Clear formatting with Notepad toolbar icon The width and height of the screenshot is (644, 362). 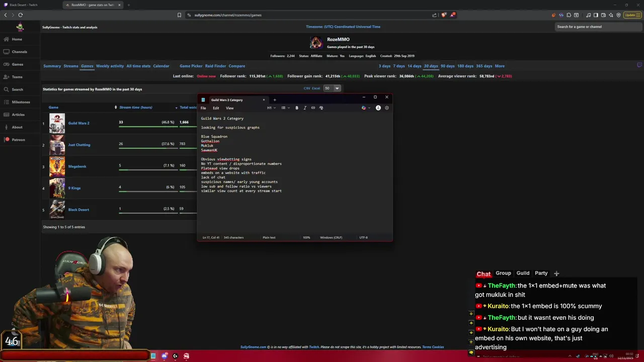(321, 108)
